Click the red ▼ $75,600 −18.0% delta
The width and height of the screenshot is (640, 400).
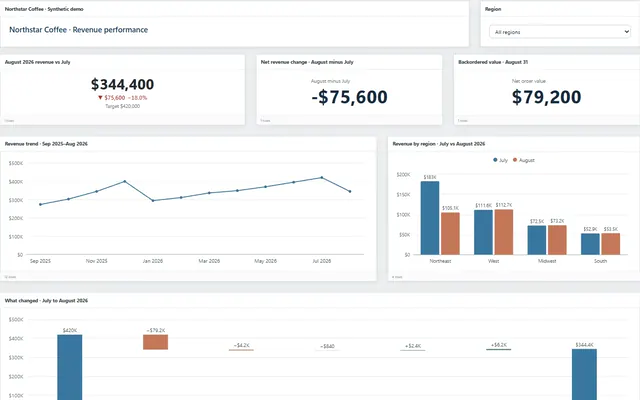click(122, 98)
